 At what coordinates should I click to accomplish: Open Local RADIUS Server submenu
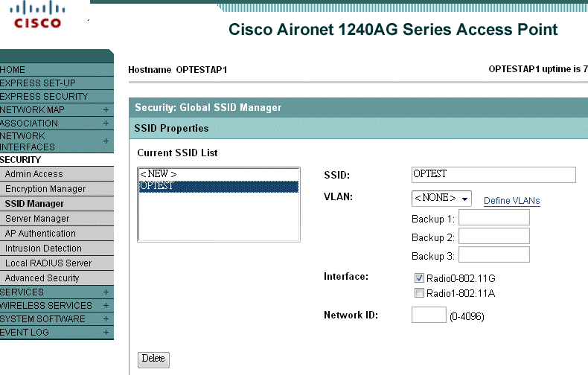point(48,263)
